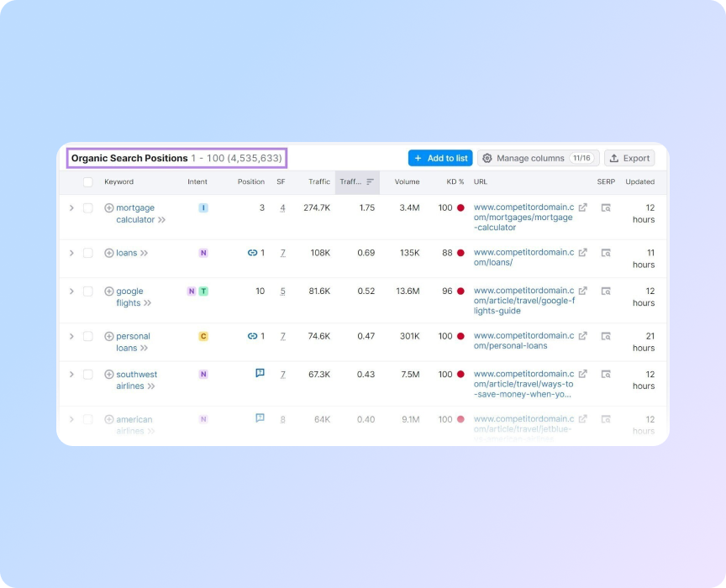
Task: View SERP snapshot for mortgage calculator row
Action: pyautogui.click(x=605, y=207)
